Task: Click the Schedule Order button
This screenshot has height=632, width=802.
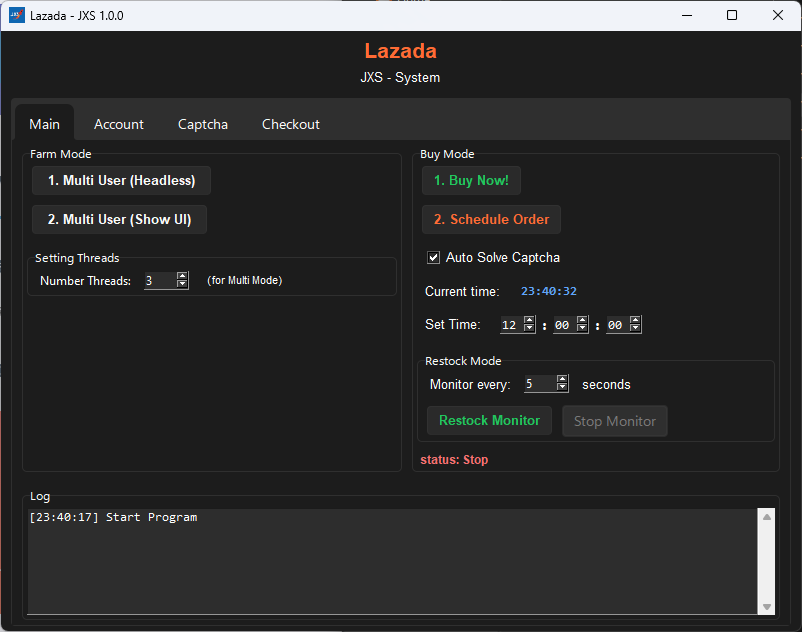Action: (x=491, y=219)
